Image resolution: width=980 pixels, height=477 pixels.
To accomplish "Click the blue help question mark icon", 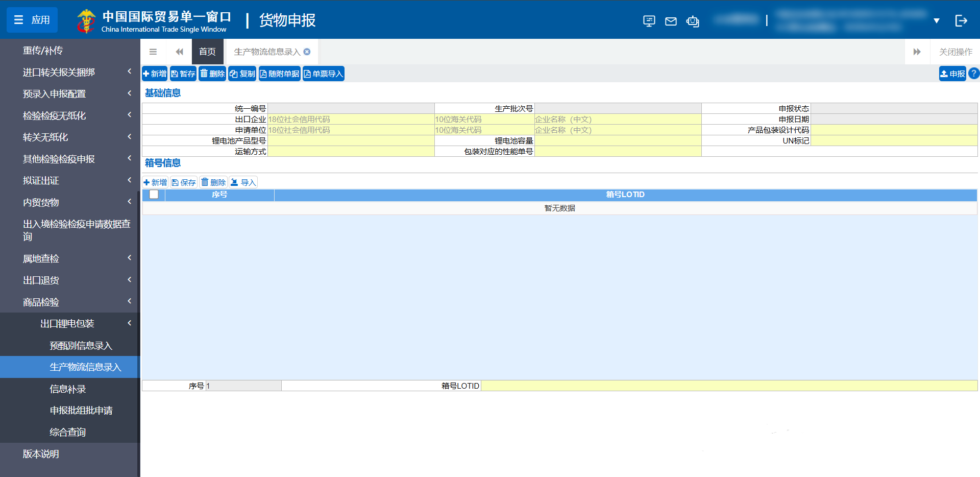I will [973, 73].
